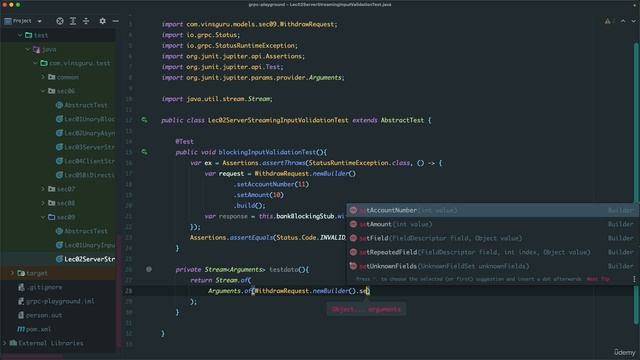The image size is (640, 360).
Task: Click setAccountNumber(11) call in code
Action: pos(271,184)
